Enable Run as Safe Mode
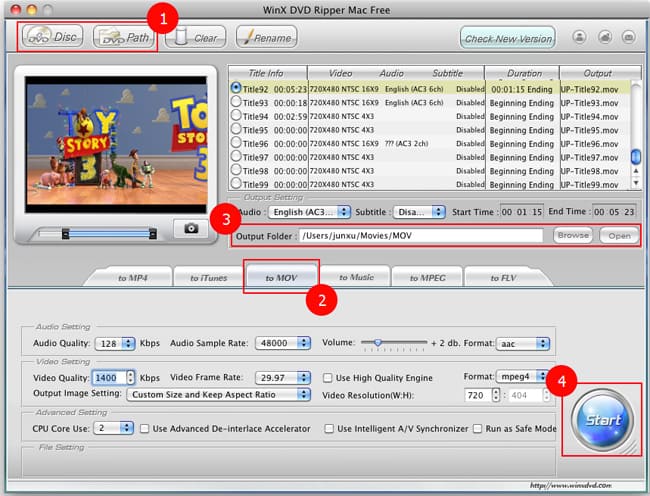 click(478, 428)
